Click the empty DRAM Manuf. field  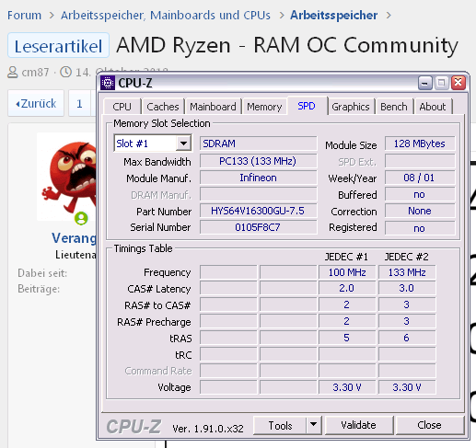point(258,194)
